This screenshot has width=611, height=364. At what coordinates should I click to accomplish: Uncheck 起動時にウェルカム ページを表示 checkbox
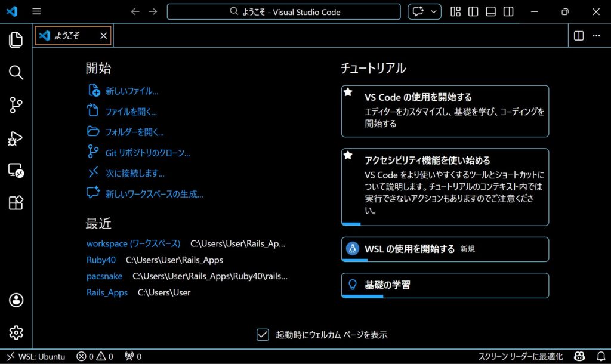(263, 335)
